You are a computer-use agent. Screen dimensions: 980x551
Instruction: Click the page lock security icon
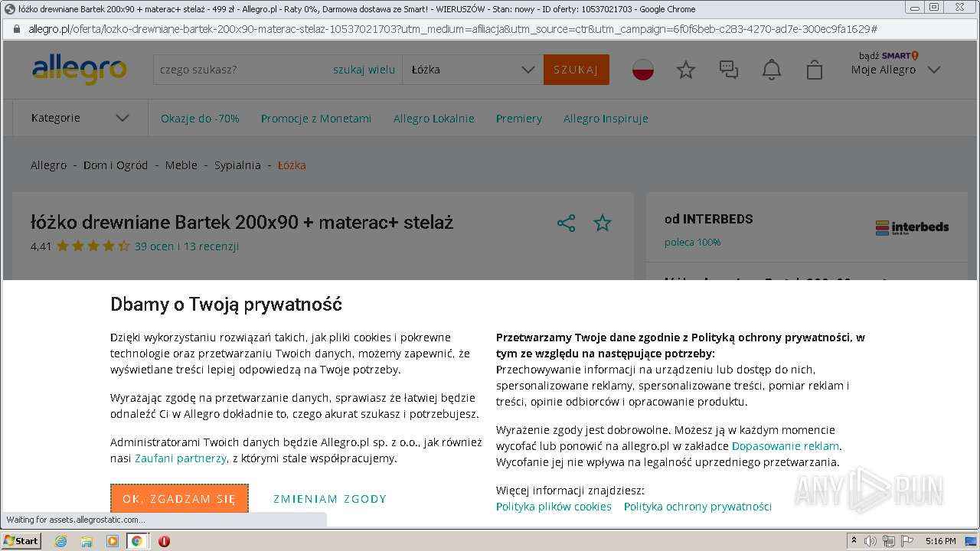[x=16, y=29]
